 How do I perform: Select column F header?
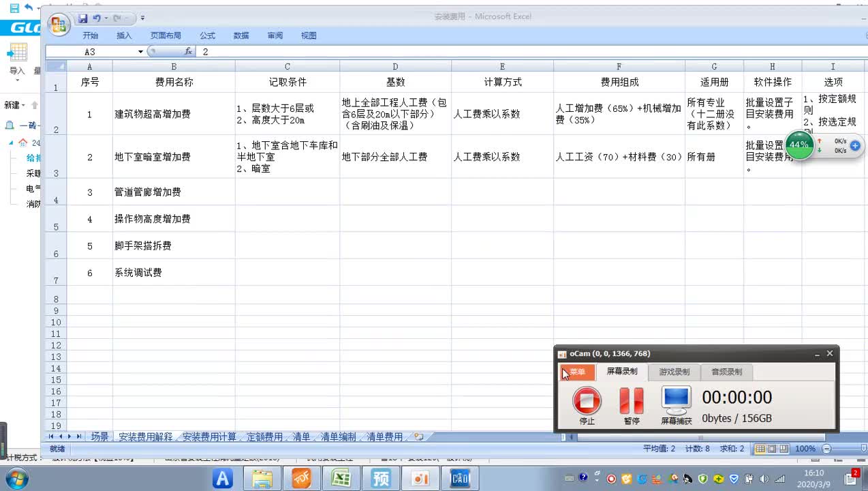pyautogui.click(x=619, y=66)
